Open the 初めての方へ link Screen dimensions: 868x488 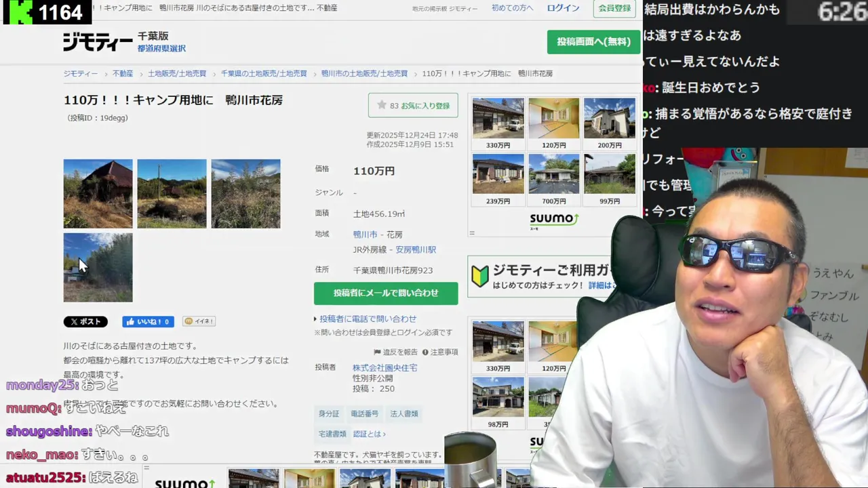pyautogui.click(x=512, y=8)
